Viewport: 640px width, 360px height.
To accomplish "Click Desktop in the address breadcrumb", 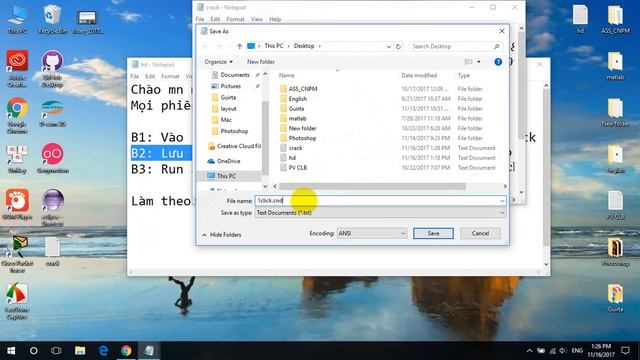I will click(x=304, y=46).
